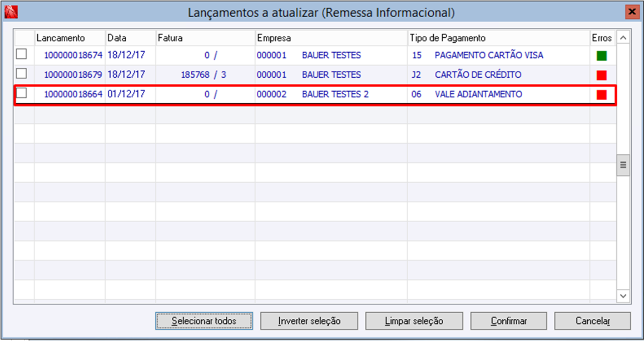The height and width of the screenshot is (341, 644).
Task: Click the Fatura value 185768 / 3
Action: [x=204, y=74]
